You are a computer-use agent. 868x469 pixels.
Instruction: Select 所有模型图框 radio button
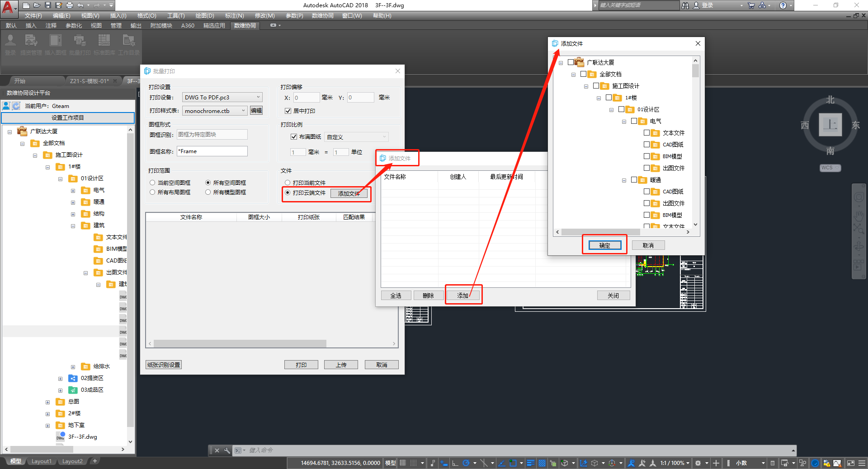pos(208,192)
